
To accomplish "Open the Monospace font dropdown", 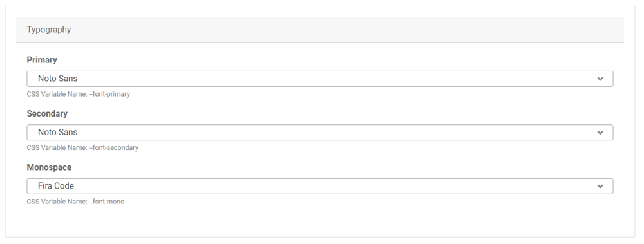I will 320,186.
